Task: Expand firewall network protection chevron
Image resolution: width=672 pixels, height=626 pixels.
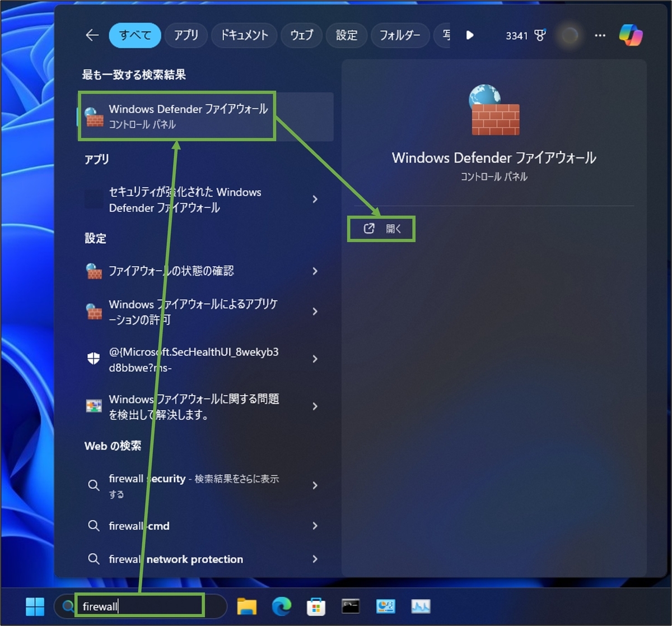Action: point(315,559)
